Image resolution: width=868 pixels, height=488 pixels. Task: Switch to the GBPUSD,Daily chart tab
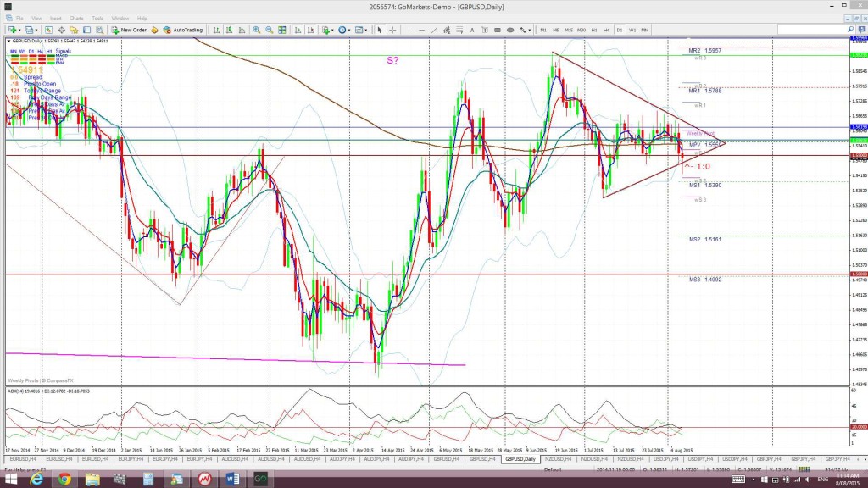tap(520, 459)
